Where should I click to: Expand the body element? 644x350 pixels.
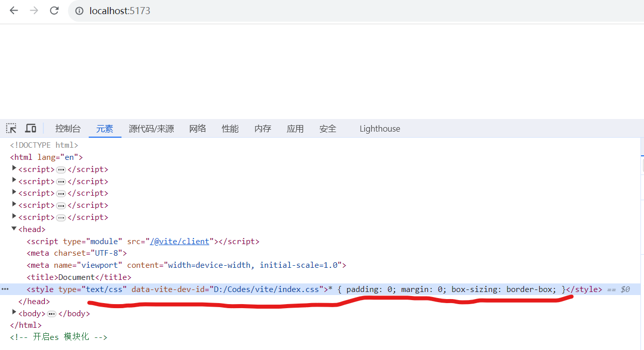point(14,313)
